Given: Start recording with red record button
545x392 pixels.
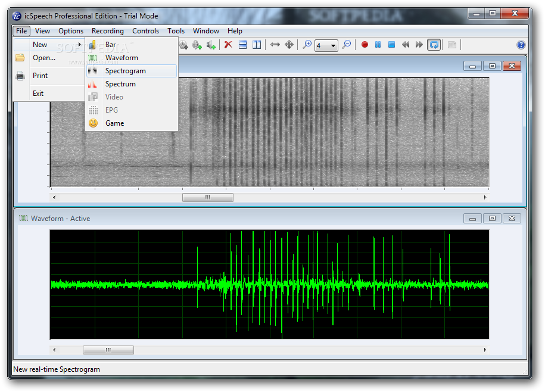Looking at the screenshot, I should 365,45.
